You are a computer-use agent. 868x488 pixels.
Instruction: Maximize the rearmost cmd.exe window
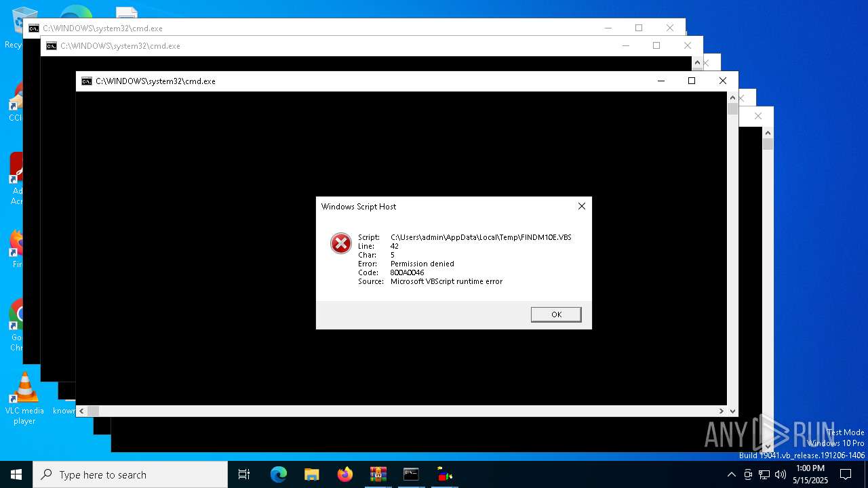tap(639, 28)
